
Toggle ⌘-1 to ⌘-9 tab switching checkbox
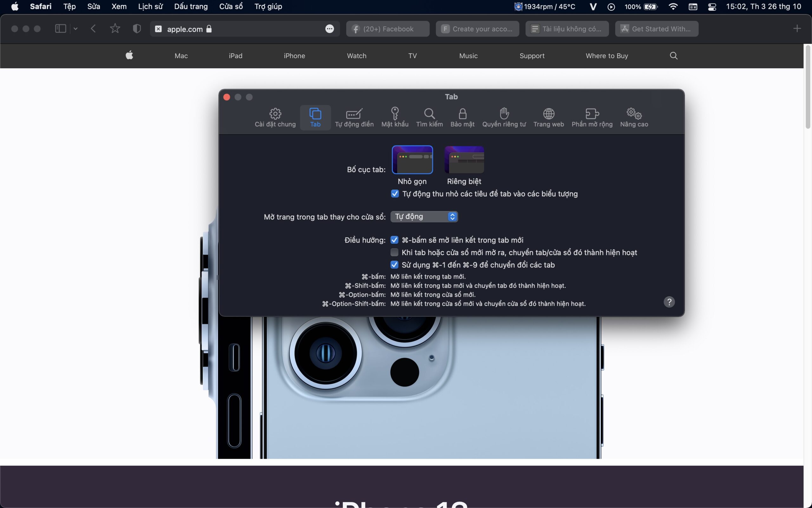(394, 265)
